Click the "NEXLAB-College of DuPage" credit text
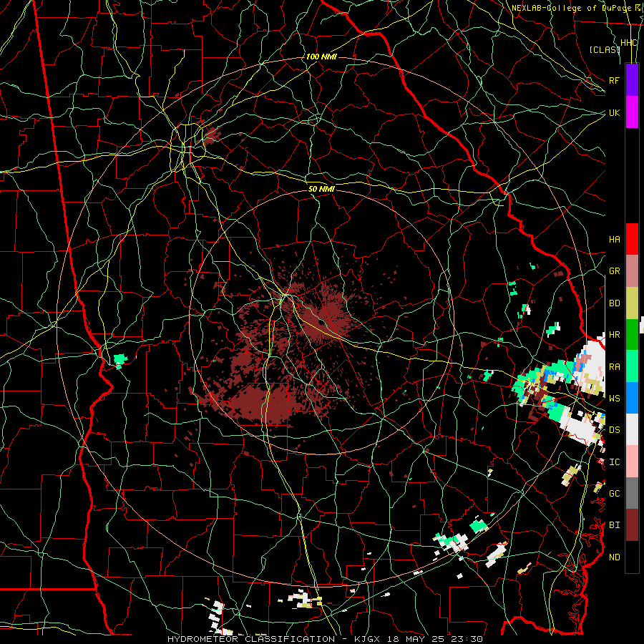Screen dimensions: 644x644 [x=571, y=8]
